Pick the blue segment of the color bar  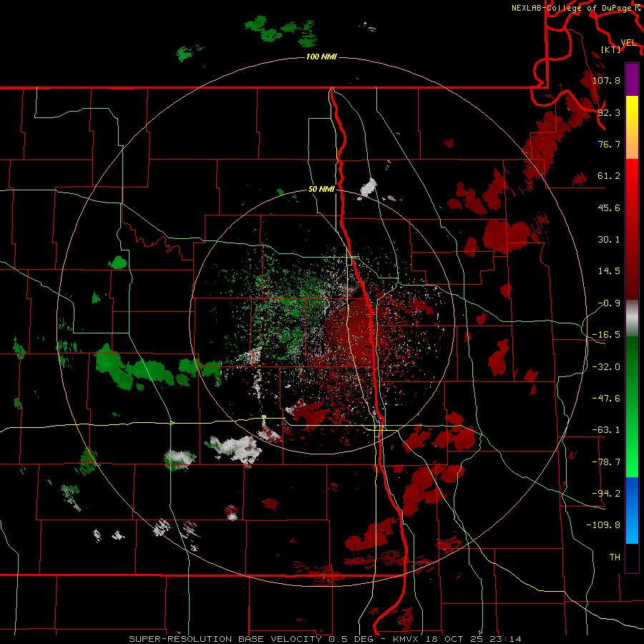[632, 510]
